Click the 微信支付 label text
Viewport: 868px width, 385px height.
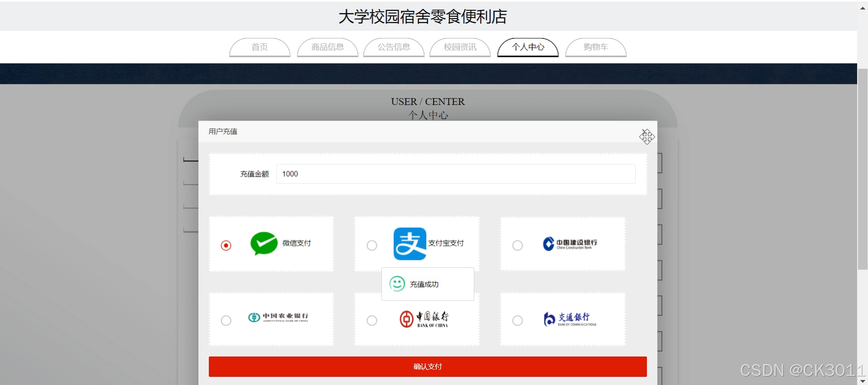tap(297, 243)
